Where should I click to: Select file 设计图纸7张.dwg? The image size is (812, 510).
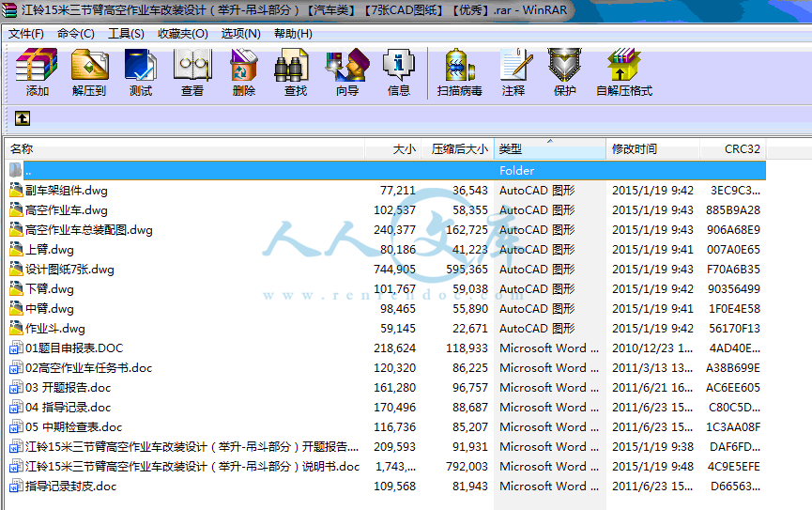pyautogui.click(x=69, y=269)
